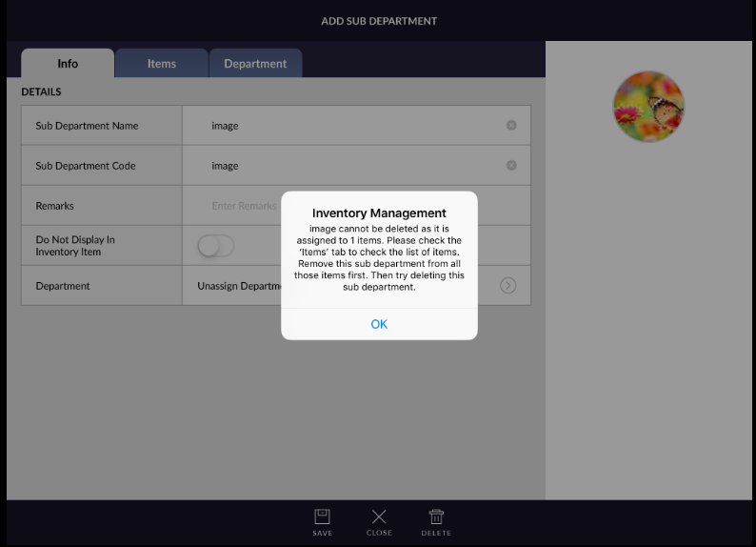Screen dimensions: 756x547
Task: Clear the Sub Department Name field
Action: [x=511, y=126]
